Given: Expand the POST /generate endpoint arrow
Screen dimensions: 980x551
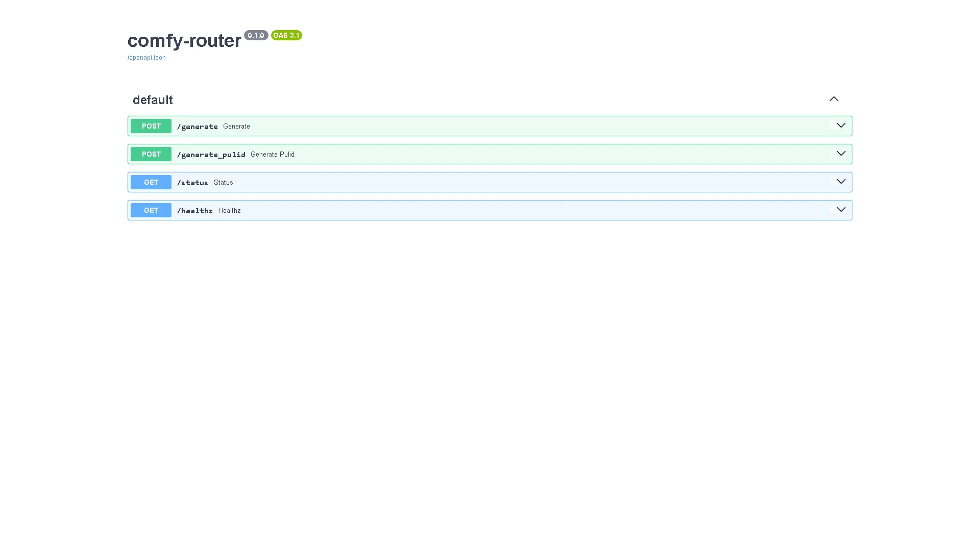Looking at the screenshot, I should point(841,126).
